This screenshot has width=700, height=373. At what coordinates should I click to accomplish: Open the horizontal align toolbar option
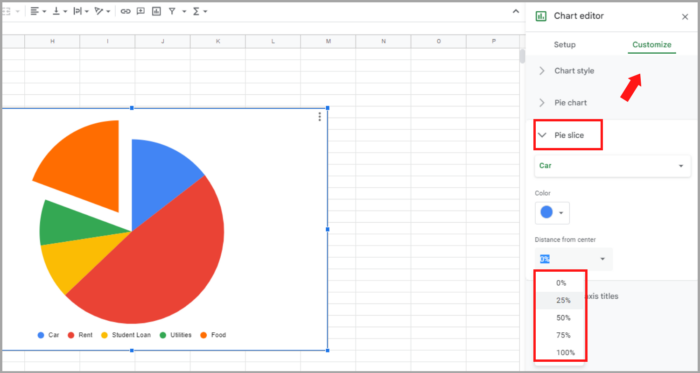pyautogui.click(x=38, y=12)
